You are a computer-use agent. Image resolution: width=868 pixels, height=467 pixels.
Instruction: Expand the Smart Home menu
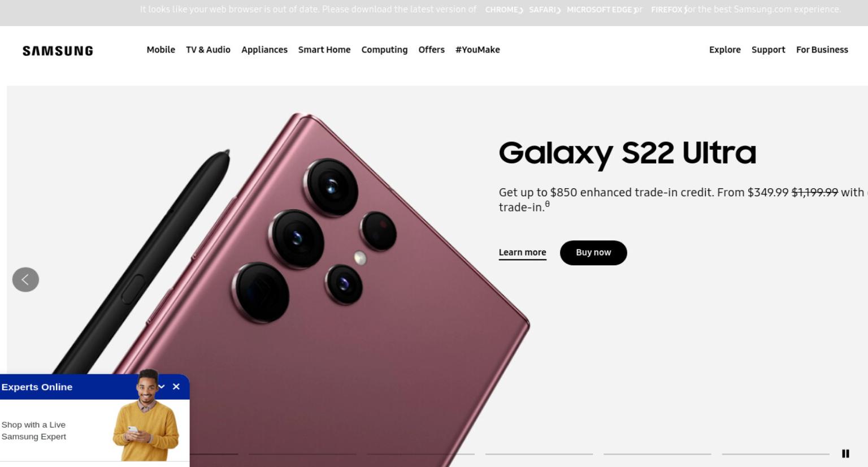coord(324,50)
